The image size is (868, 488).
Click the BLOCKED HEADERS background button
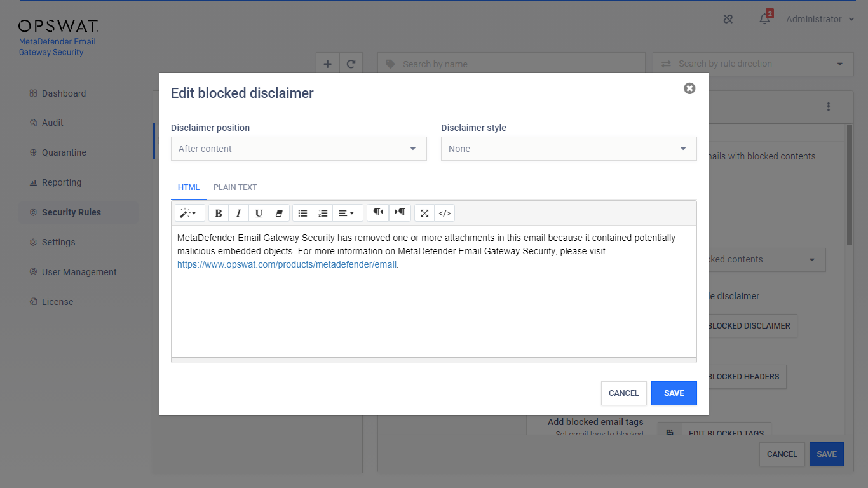(x=747, y=377)
